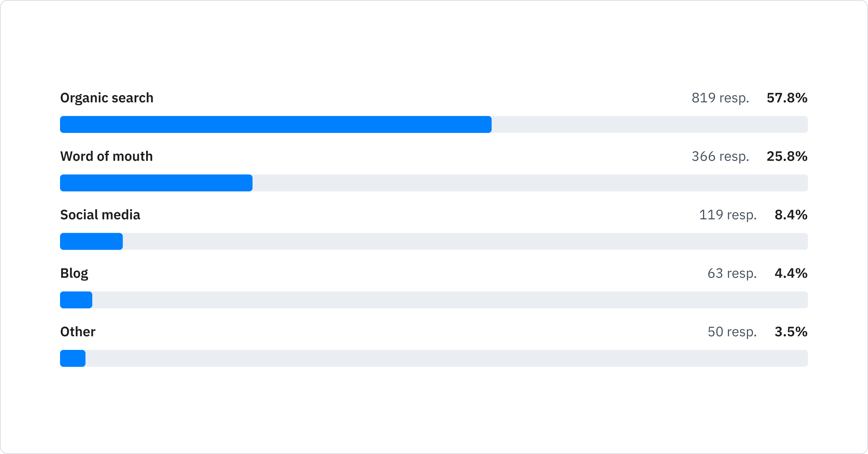Click the 366 resp. count
Viewport: 868px width, 454px height.
720,157
